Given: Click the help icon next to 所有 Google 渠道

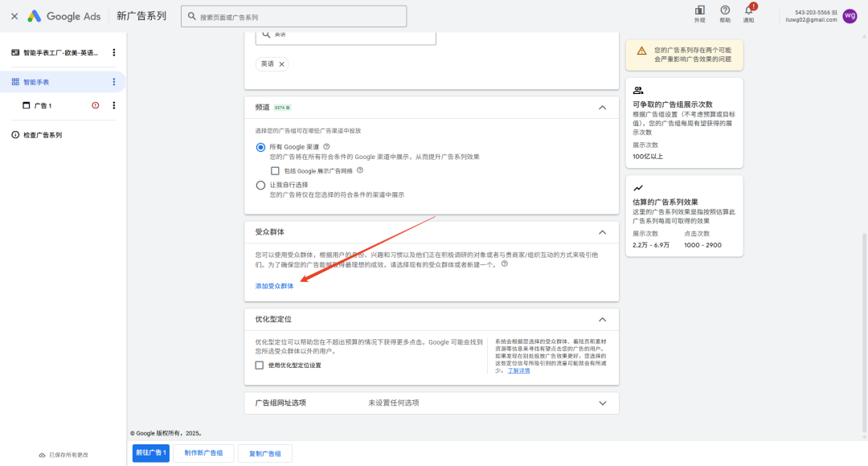Looking at the screenshot, I should 326,147.
